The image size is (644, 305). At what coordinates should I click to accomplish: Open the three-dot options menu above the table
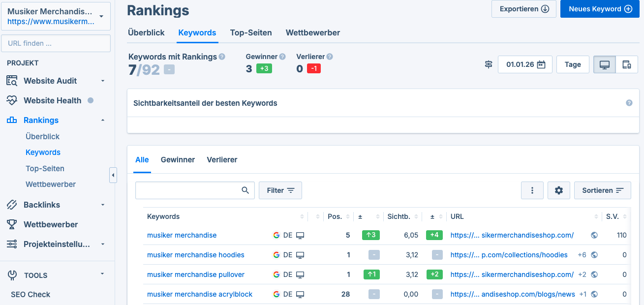pos(532,190)
